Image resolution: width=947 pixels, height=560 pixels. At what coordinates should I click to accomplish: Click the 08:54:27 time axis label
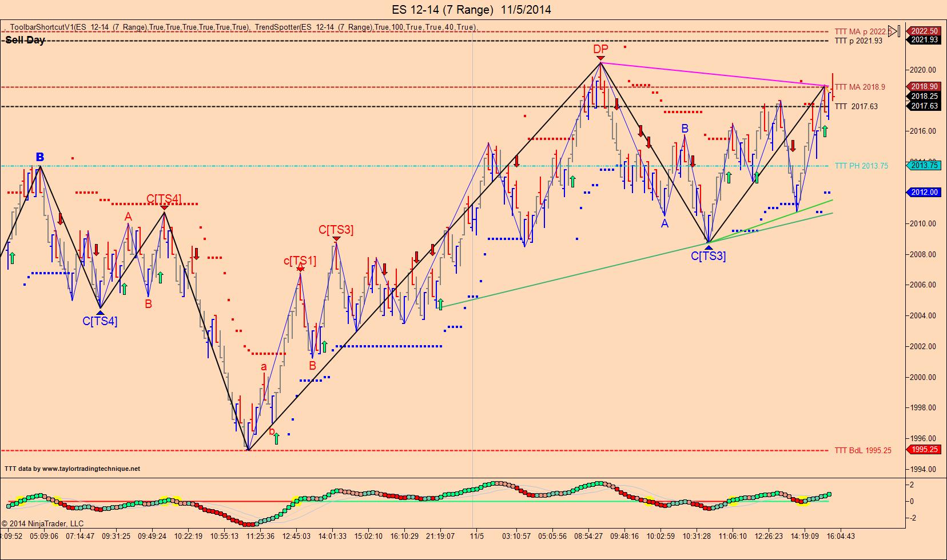(588, 536)
